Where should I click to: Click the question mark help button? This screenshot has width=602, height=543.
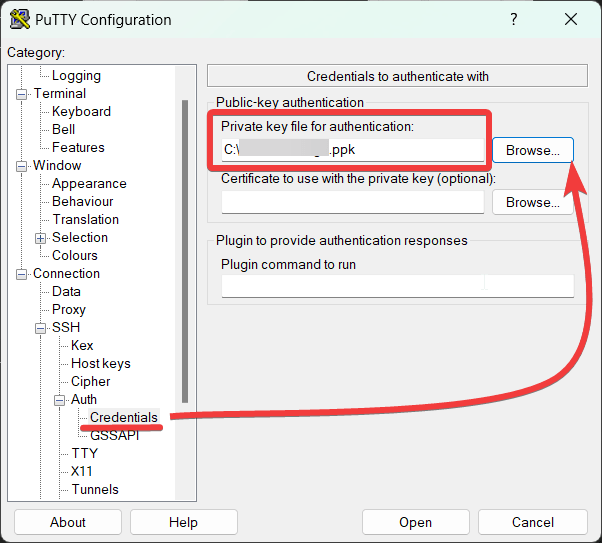(x=514, y=20)
